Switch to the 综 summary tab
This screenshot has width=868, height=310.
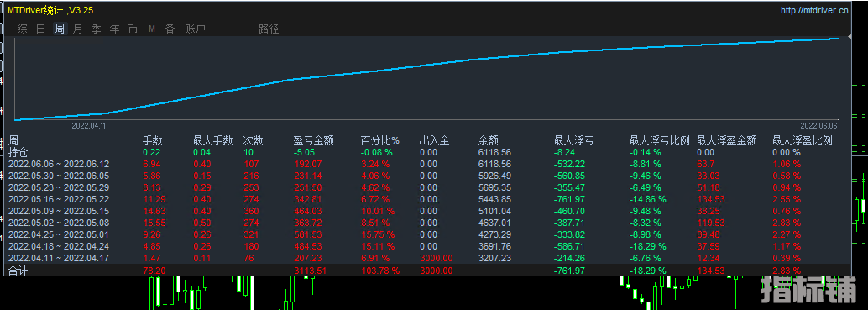point(22,29)
